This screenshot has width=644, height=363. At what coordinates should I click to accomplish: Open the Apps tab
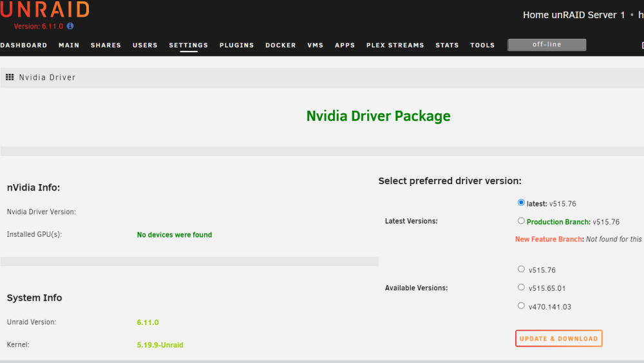[345, 45]
